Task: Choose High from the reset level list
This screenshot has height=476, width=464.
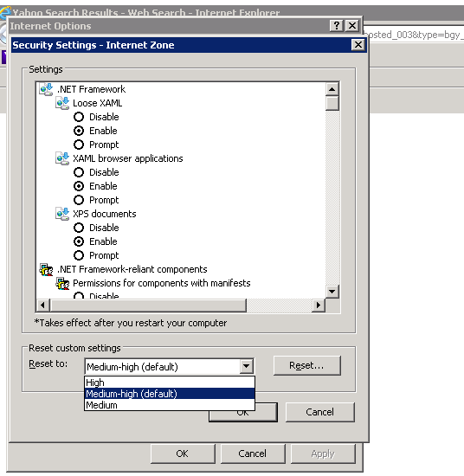Action: coord(170,383)
